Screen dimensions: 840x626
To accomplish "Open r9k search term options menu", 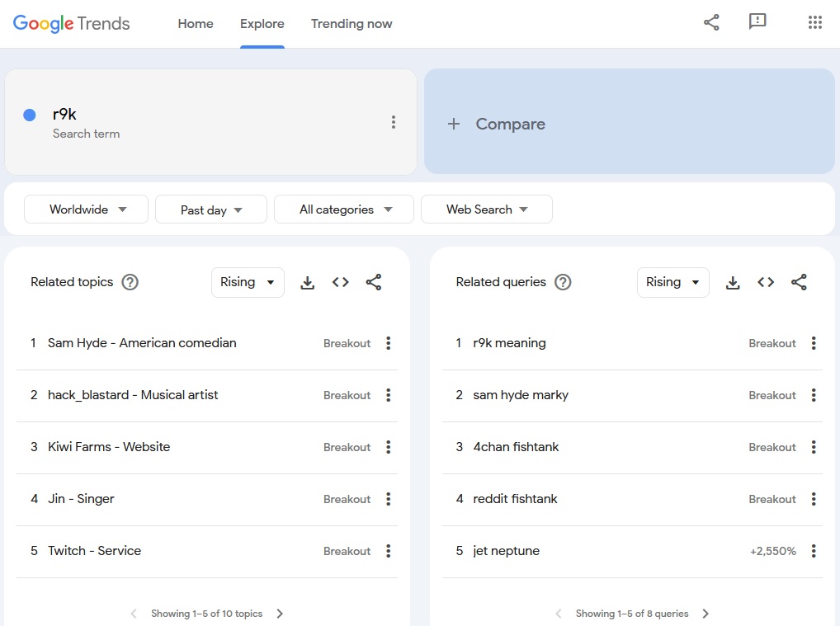I will (394, 122).
